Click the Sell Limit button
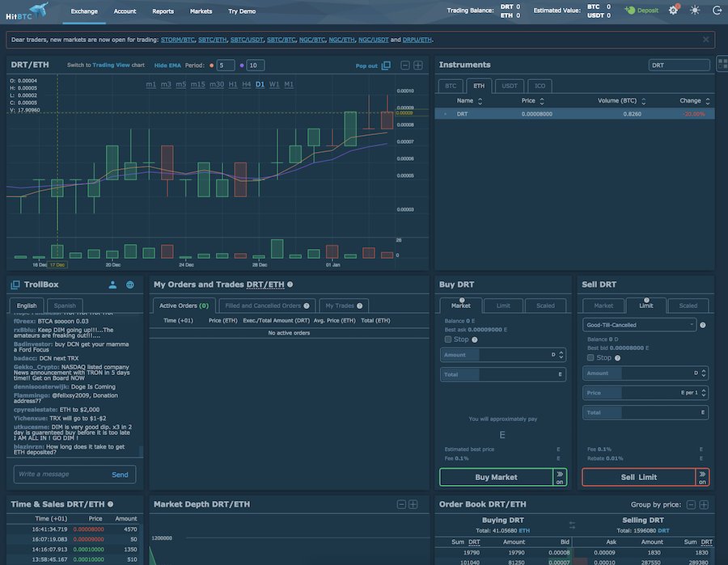The height and width of the screenshot is (565, 728). click(x=639, y=478)
